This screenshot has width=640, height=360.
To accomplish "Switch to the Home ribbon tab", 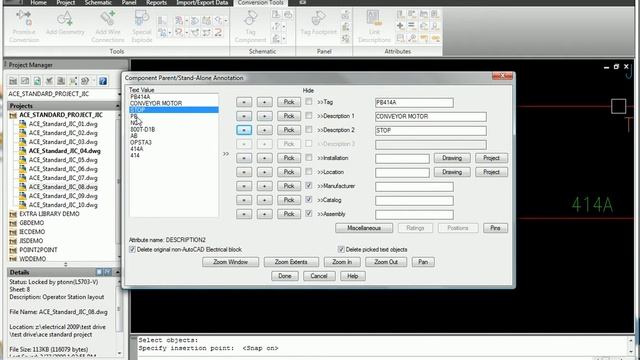I will coord(38,2).
